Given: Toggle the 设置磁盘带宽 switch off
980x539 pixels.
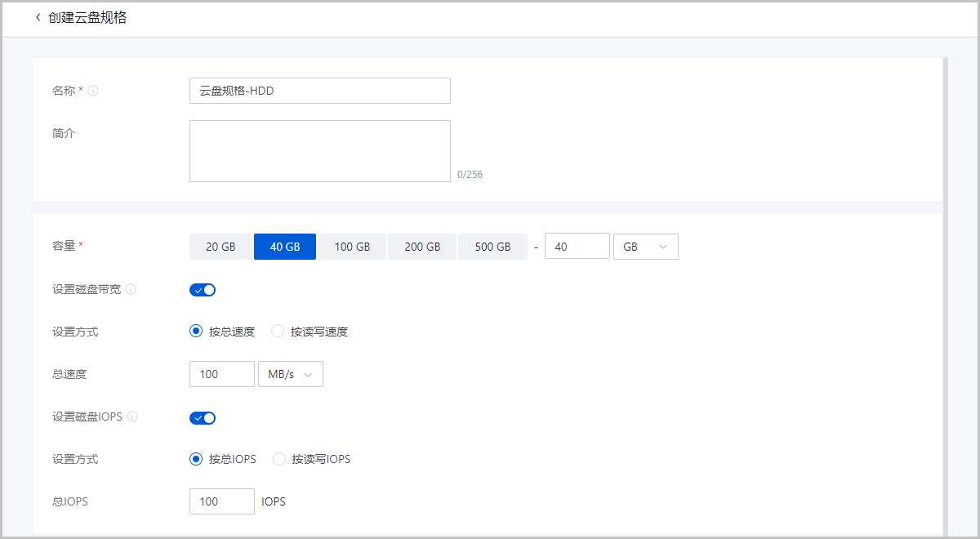Looking at the screenshot, I should (203, 290).
